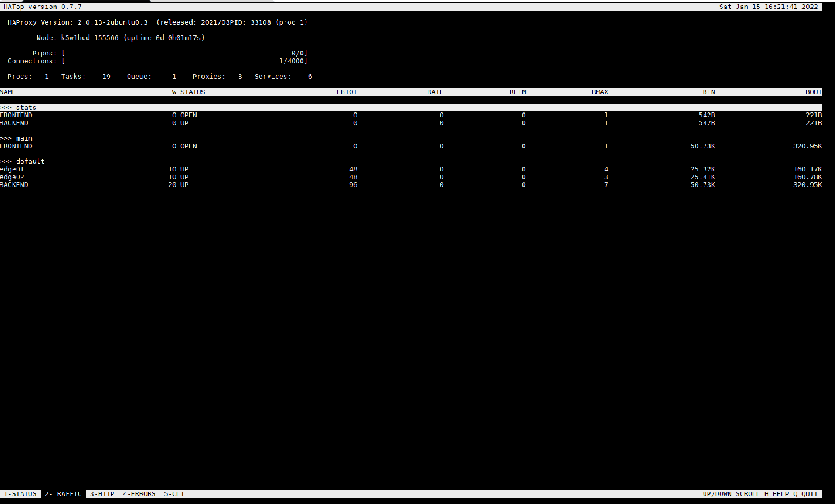
Task: Click the uptime 0d 0h01m17s text
Action: pos(164,38)
